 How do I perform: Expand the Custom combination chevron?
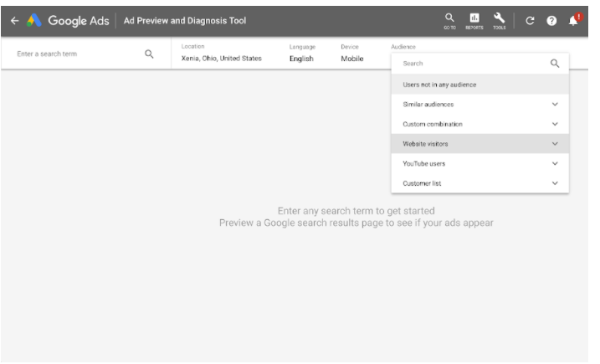pyautogui.click(x=555, y=124)
